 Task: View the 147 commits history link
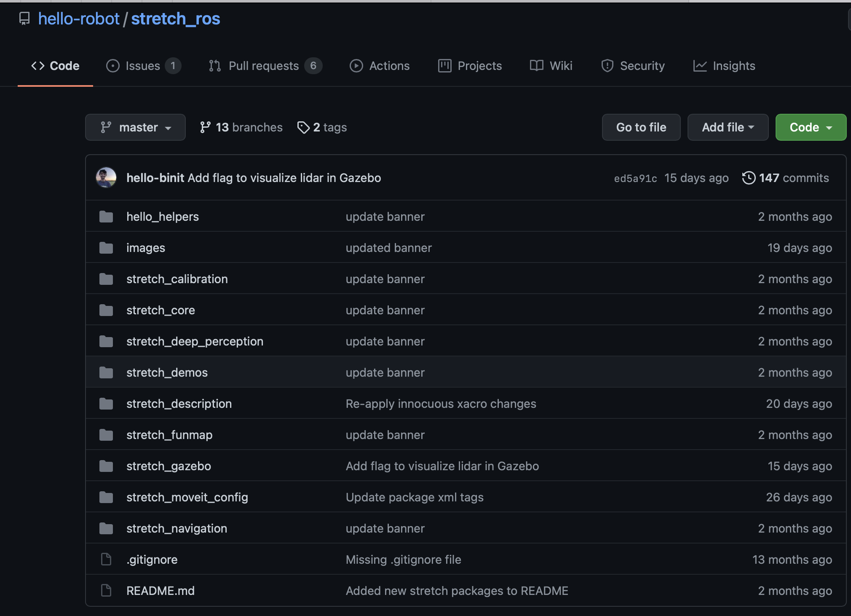[793, 178]
